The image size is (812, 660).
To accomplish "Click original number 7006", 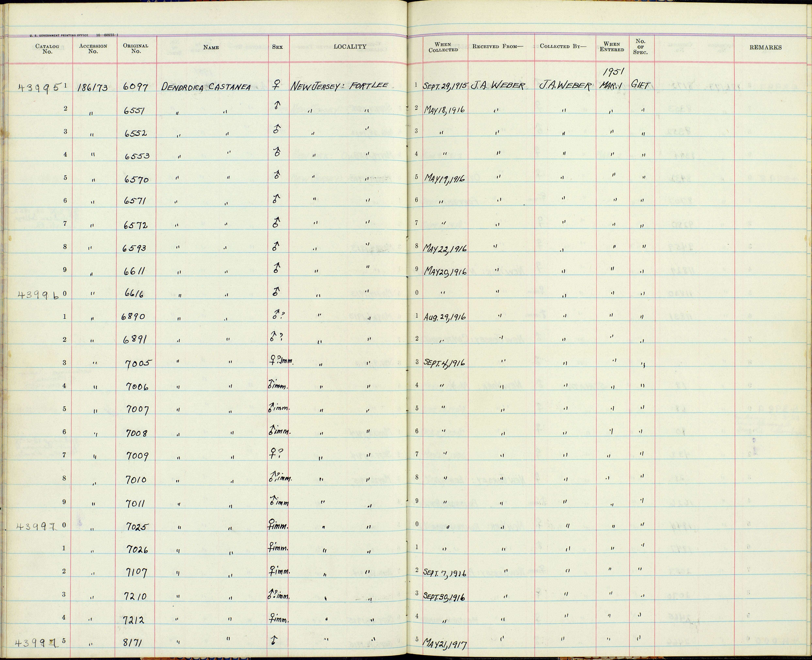I will pyautogui.click(x=137, y=387).
